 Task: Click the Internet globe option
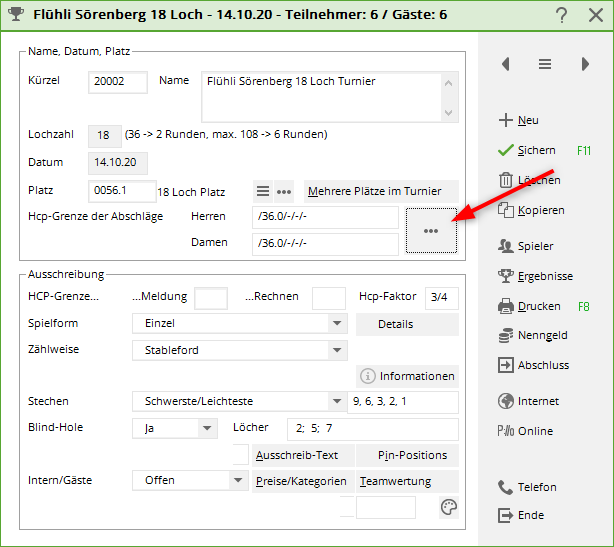pos(538,401)
